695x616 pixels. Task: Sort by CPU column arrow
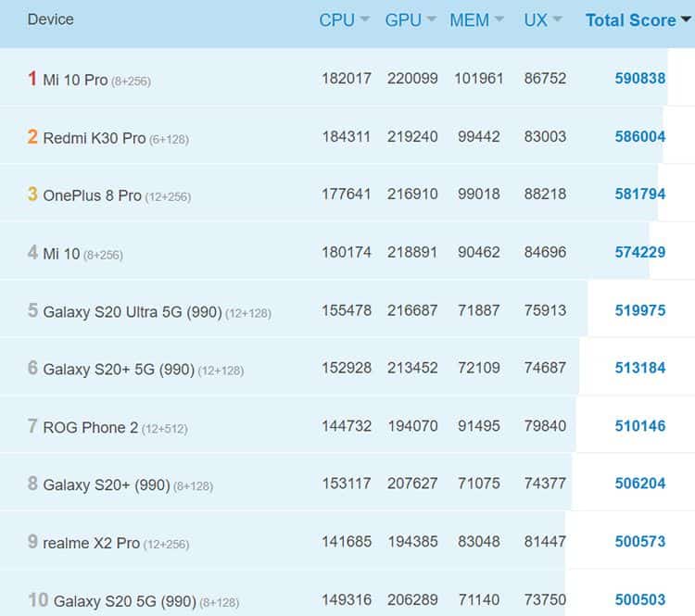pos(364,20)
